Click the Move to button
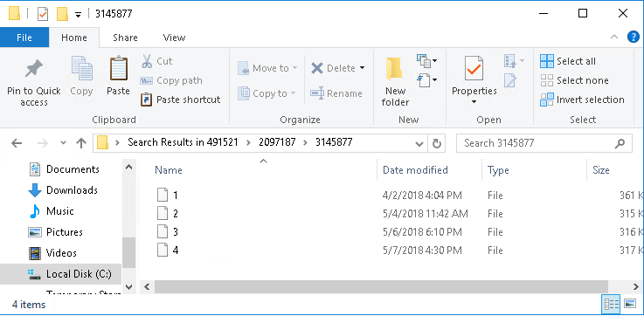The image size is (644, 316). point(267,68)
